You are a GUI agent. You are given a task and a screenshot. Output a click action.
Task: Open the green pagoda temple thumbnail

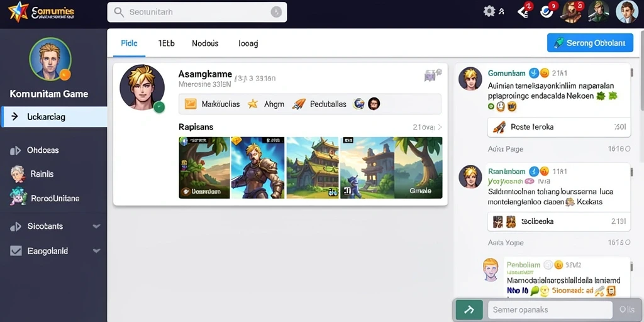pyautogui.click(x=313, y=167)
